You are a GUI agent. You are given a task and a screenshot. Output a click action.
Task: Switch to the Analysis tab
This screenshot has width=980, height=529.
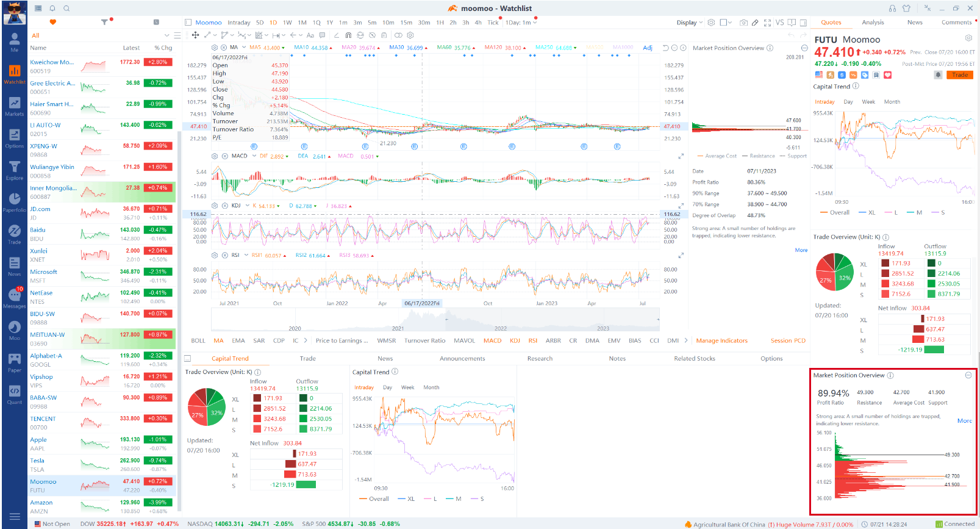pos(873,23)
